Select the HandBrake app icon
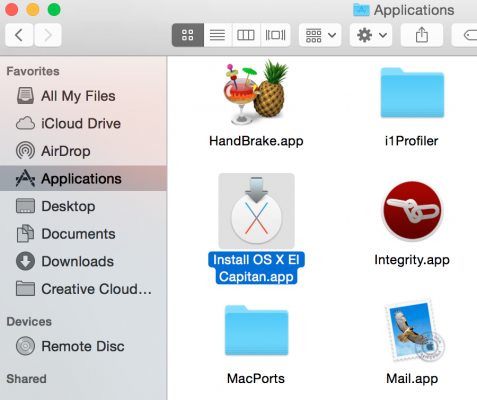Viewport: 477px width, 400px height. click(x=256, y=92)
